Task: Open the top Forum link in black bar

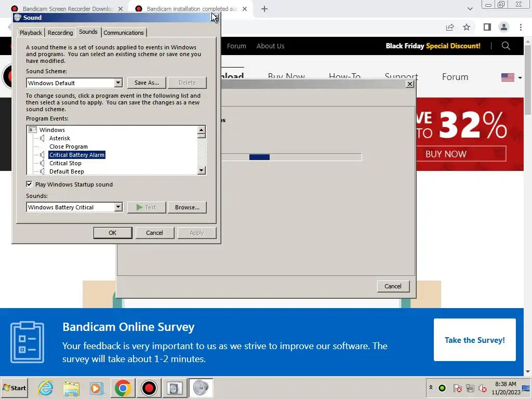Action: (x=236, y=46)
